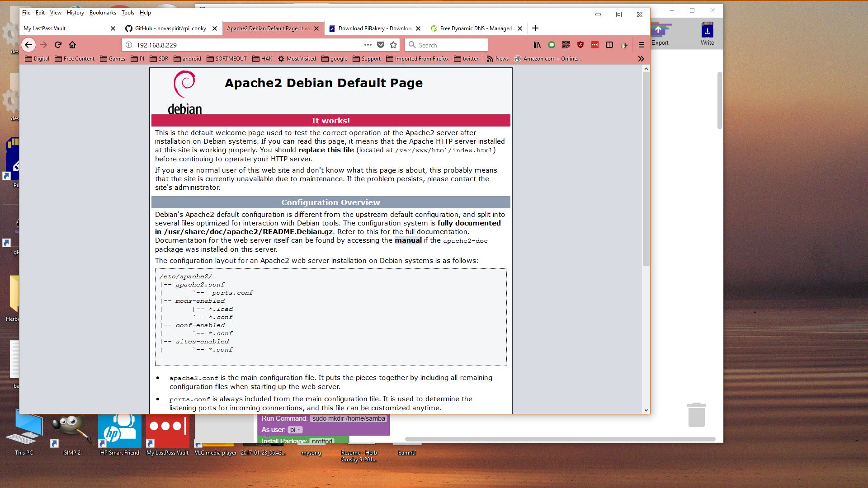Screen dimensions: 868x488
Task: Expand the SORTMEOUT bookmarks folder
Action: (226, 59)
